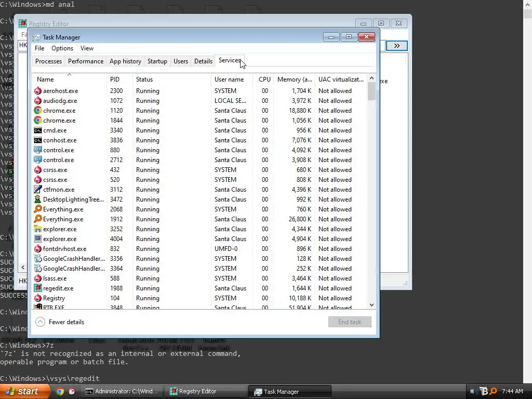The height and width of the screenshot is (399, 532).
Task: Sort by the User name column
Action: click(232, 79)
